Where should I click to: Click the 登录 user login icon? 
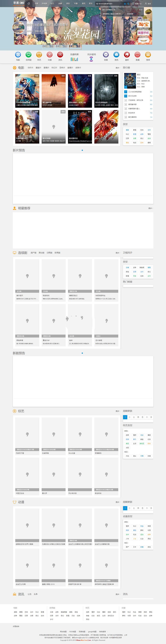click(x=146, y=4)
